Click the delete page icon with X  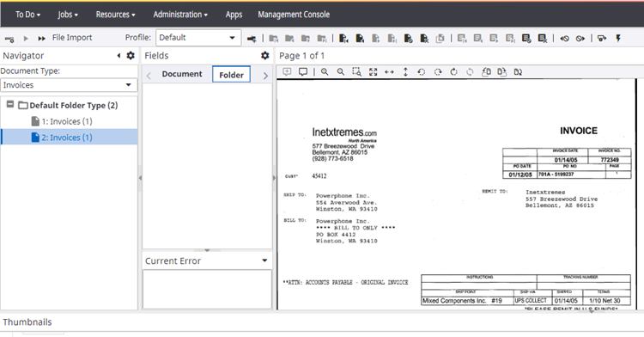pos(543,39)
